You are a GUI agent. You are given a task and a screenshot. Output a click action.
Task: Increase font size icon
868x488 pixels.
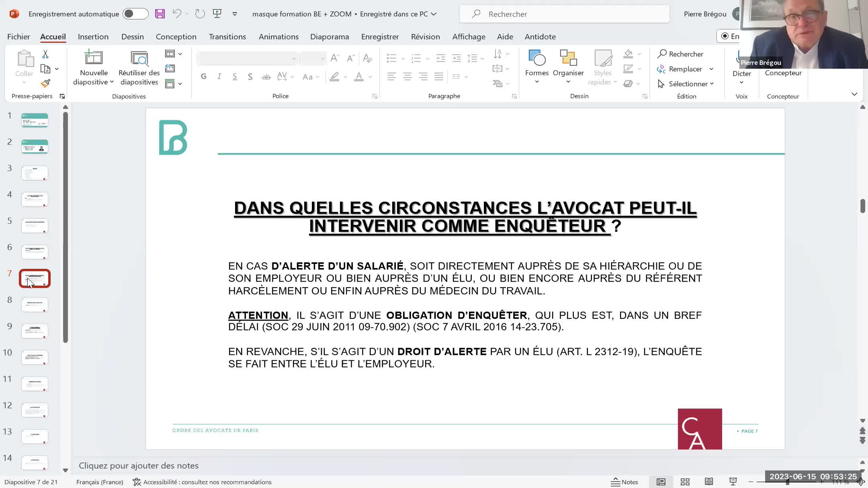(335, 58)
